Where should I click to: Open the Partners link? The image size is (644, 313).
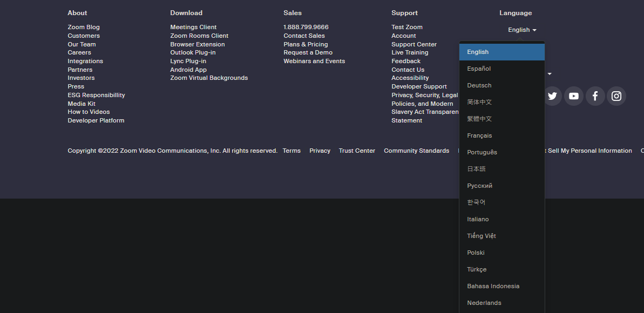[x=80, y=70]
